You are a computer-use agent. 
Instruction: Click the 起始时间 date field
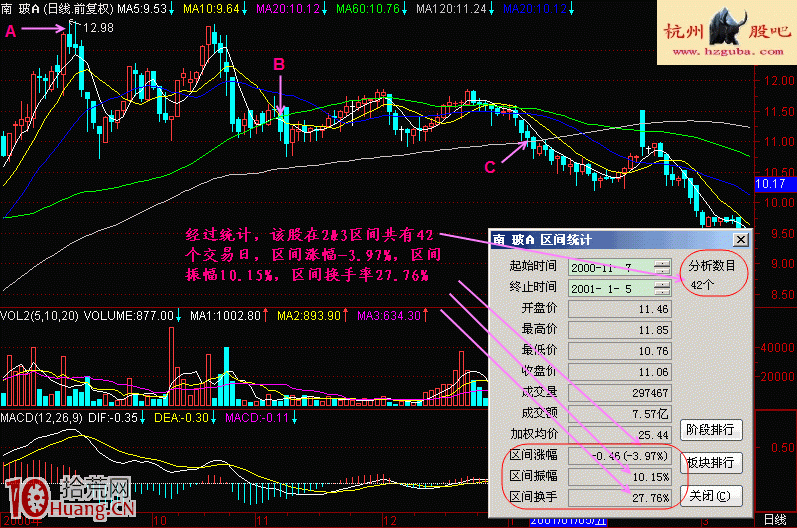pos(620,267)
